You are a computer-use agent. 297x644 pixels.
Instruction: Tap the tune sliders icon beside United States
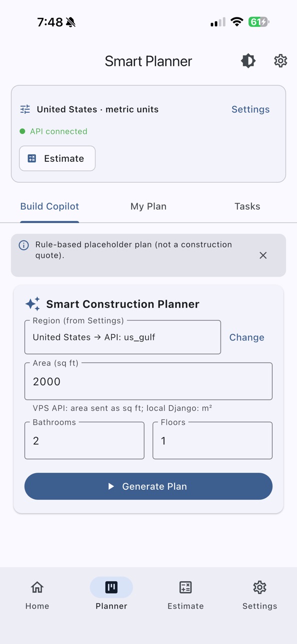25,109
